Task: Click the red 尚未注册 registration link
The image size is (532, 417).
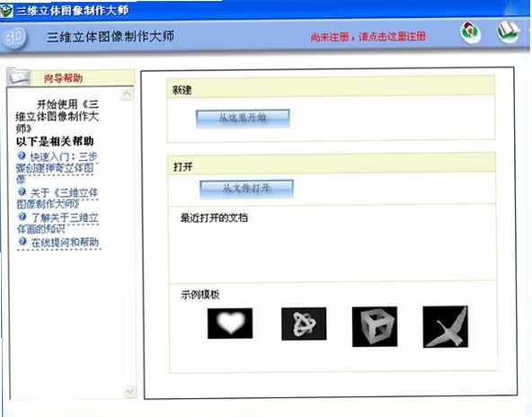Action: tap(368, 37)
